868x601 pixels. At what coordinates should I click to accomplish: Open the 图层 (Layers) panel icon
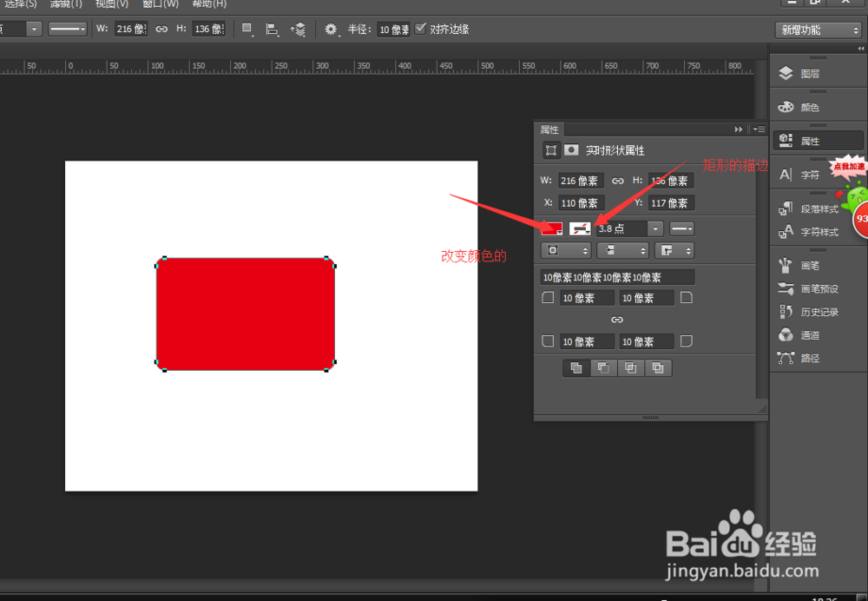point(786,73)
